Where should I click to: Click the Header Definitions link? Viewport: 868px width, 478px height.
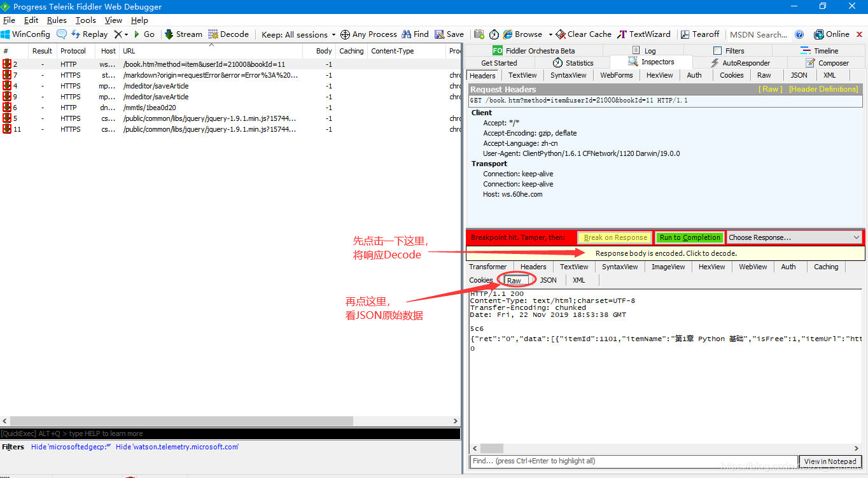823,89
